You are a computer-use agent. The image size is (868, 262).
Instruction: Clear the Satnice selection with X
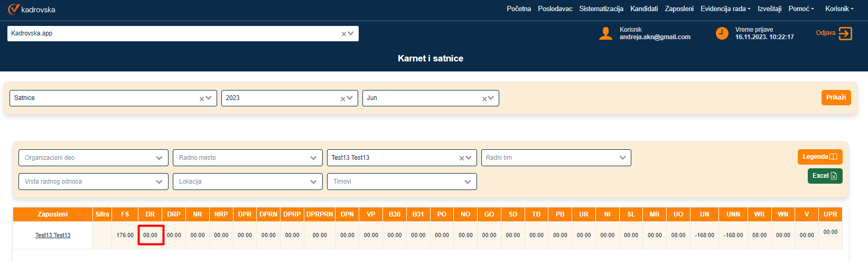(x=202, y=98)
